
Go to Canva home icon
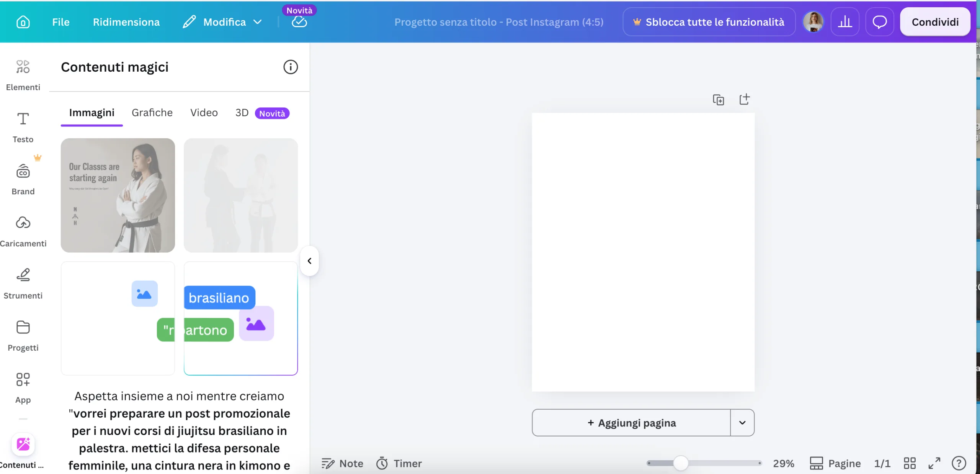pos(23,22)
